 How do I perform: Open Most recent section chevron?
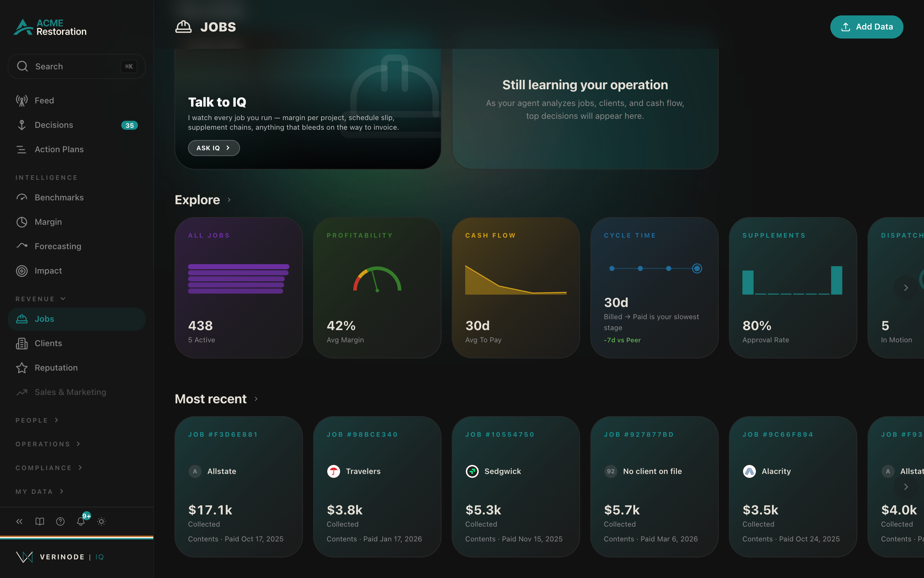pos(256,399)
